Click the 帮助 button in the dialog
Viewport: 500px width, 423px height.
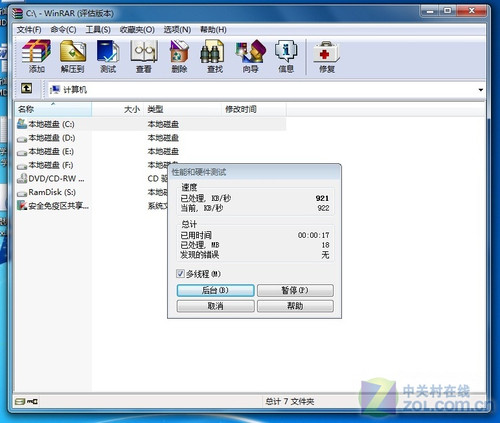click(x=295, y=306)
